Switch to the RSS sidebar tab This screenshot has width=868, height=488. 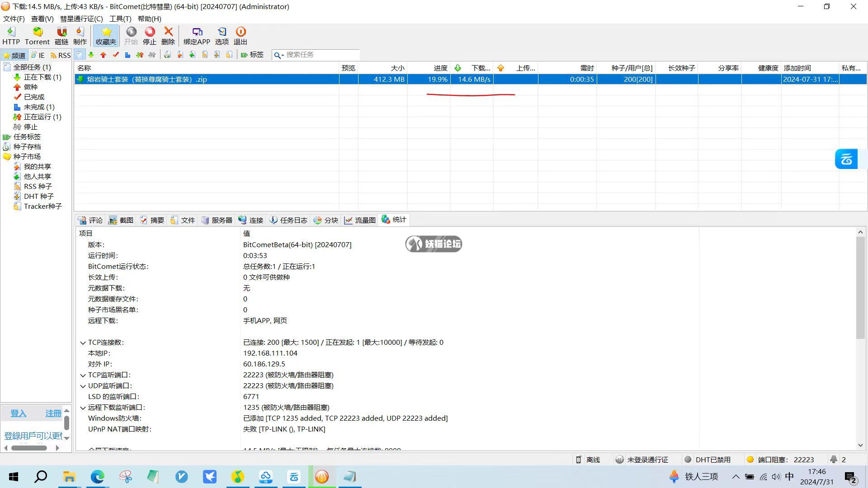61,55
